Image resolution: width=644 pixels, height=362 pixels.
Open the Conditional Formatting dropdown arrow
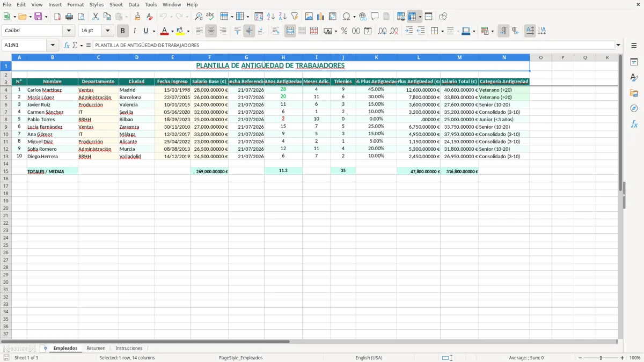(492, 31)
